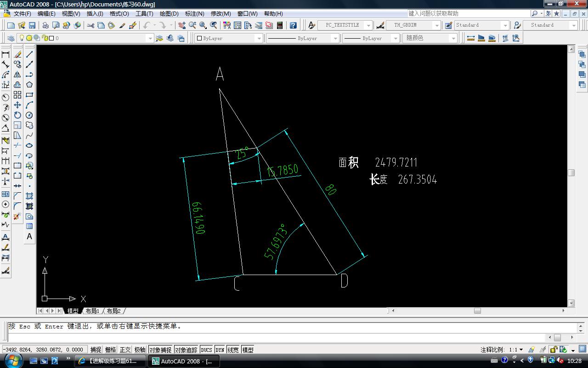Open the 视图(V) menu
Viewport: 588px width, 368px height.
71,13
